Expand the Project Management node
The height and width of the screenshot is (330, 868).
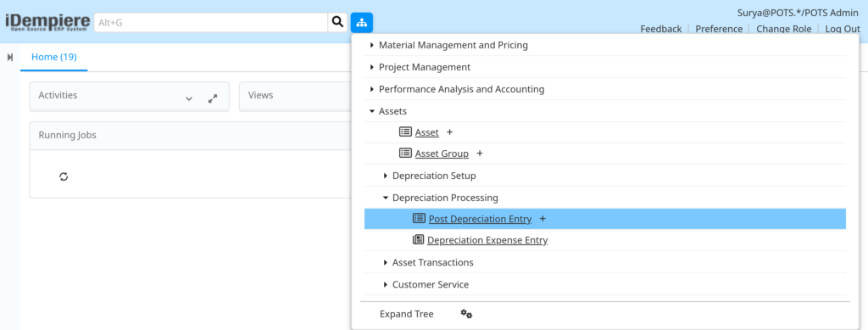(373, 67)
